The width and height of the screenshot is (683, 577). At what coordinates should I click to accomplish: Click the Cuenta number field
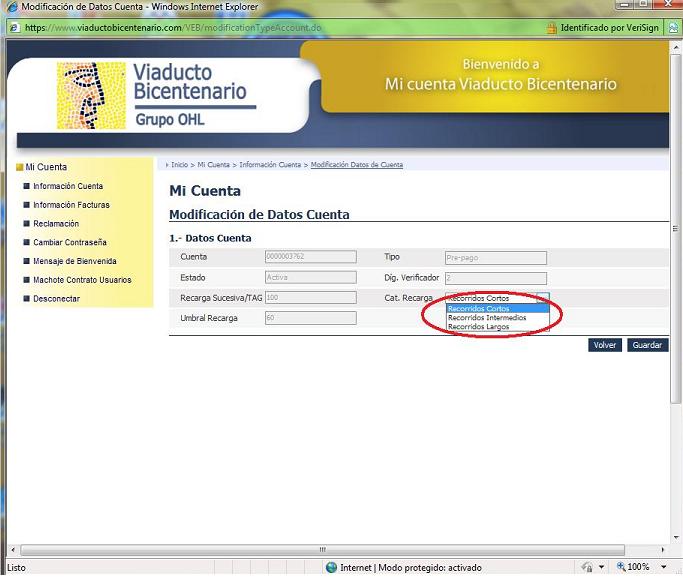tap(311, 256)
